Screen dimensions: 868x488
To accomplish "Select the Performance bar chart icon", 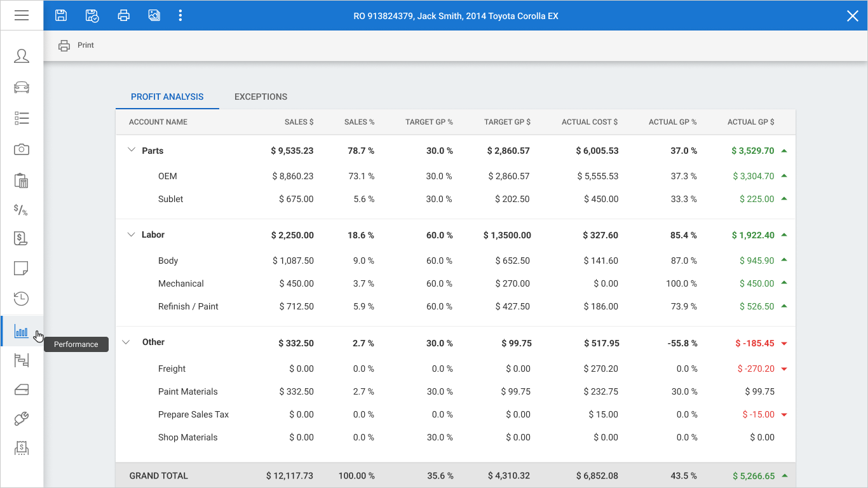I will (x=22, y=330).
